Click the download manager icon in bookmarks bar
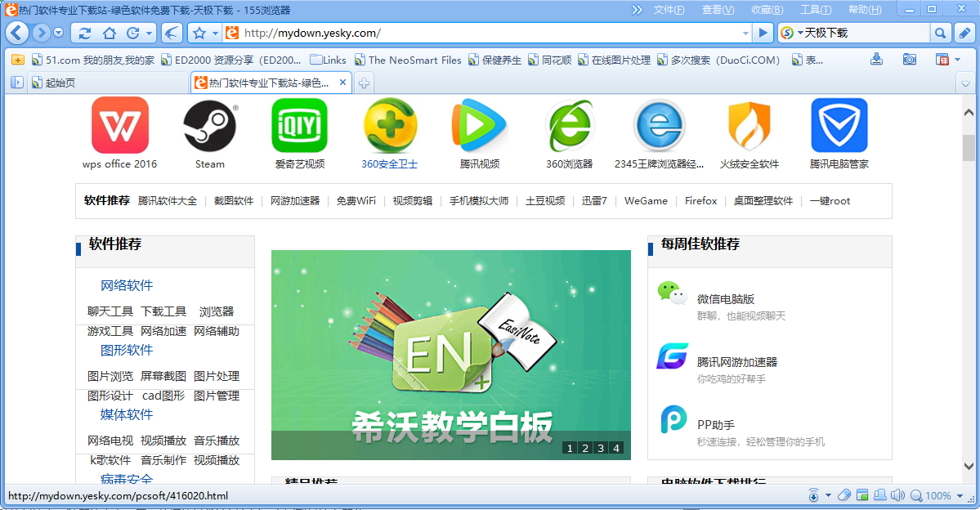 pyautogui.click(x=876, y=60)
